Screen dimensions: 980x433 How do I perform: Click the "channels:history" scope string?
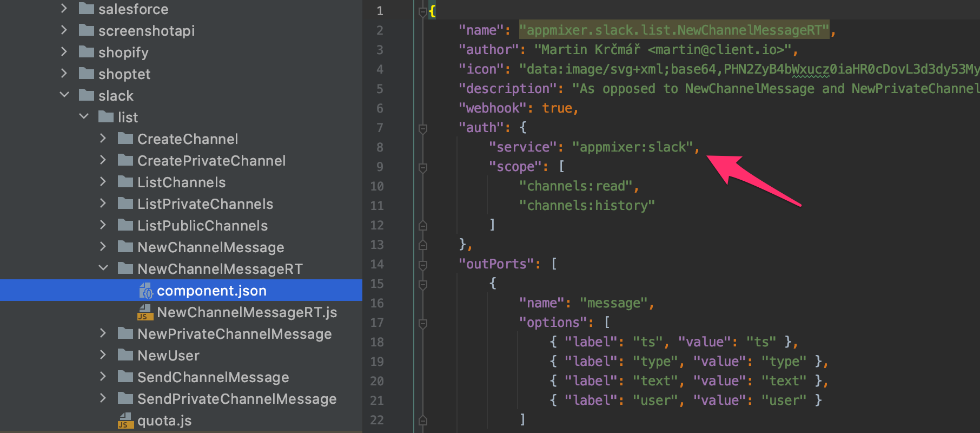587,205
